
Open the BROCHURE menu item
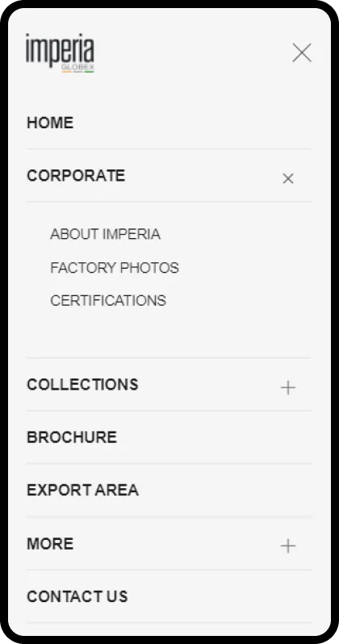[72, 437]
